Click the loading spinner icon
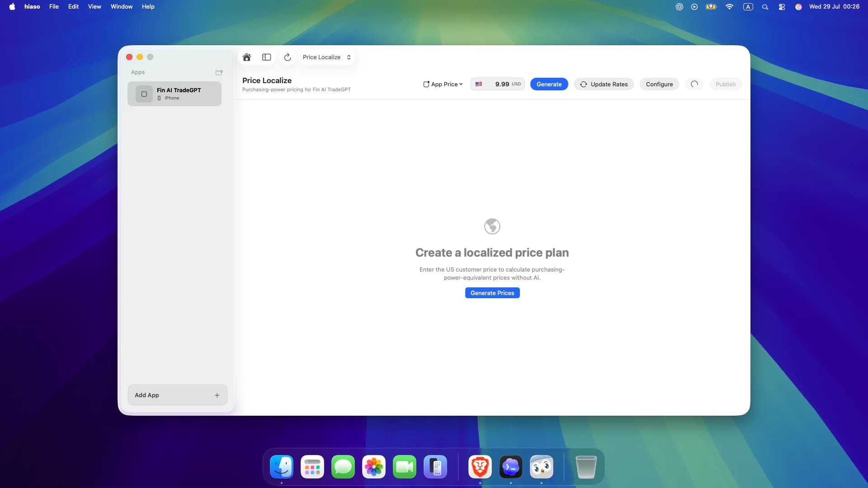Screen dimensions: 868x488 694,84
